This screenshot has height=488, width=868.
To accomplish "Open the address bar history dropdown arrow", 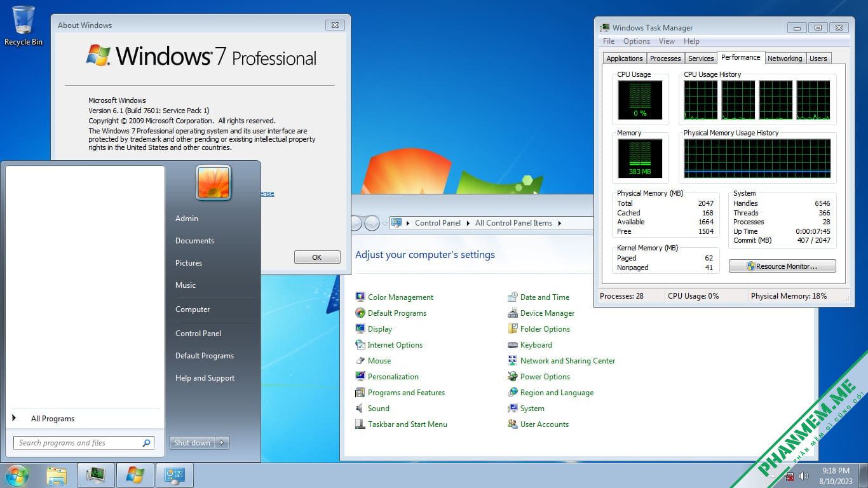I will (384, 223).
